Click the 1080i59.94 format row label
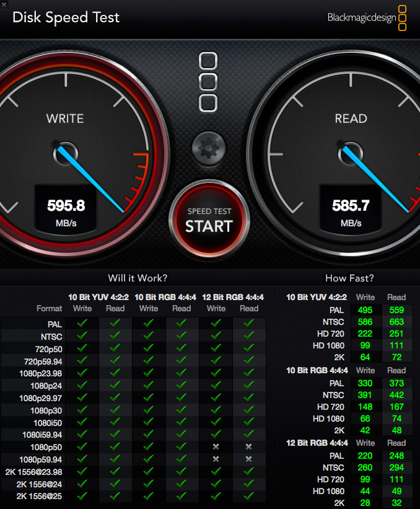This screenshot has width=420, height=509. coord(42,435)
